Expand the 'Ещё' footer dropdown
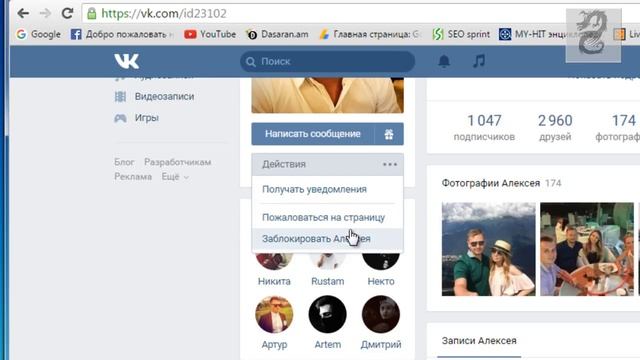Image resolution: width=640 pixels, height=360 pixels. coord(175,177)
